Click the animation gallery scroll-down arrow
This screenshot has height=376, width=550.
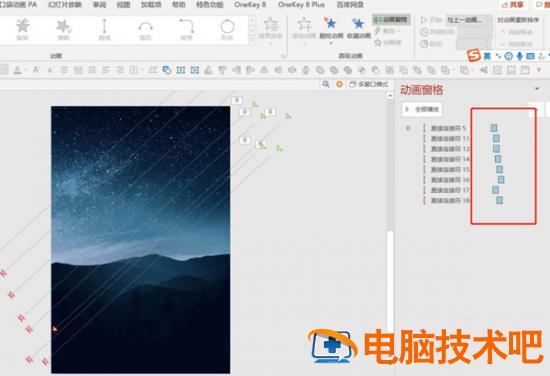tap(252, 30)
